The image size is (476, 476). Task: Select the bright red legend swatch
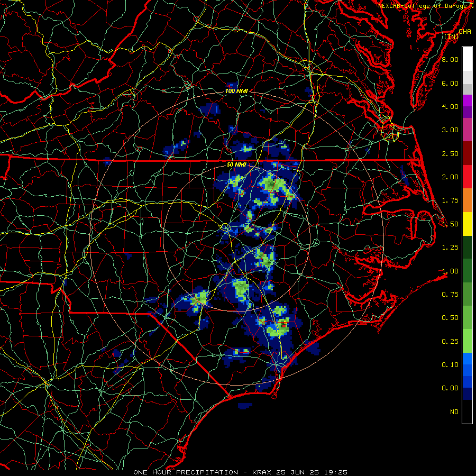click(x=467, y=177)
